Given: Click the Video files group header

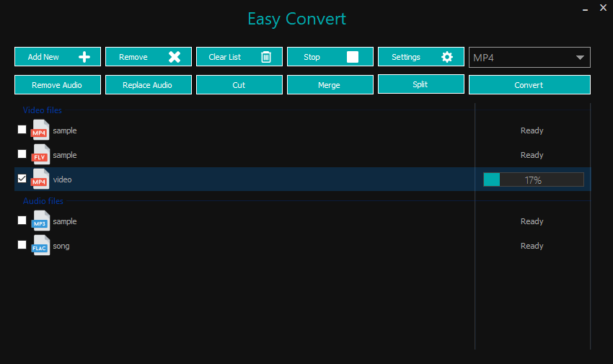Looking at the screenshot, I should (x=43, y=110).
